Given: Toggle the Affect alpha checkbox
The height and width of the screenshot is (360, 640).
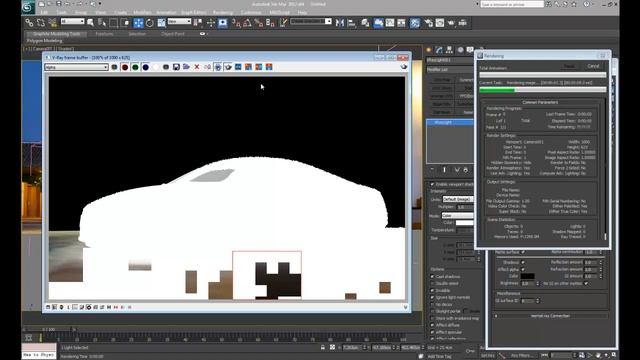Looking at the screenshot, I should point(523,269).
